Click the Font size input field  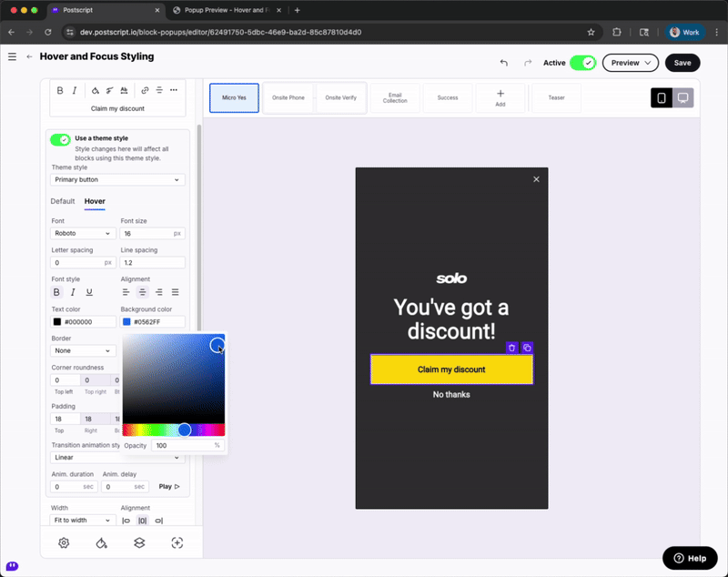point(152,234)
